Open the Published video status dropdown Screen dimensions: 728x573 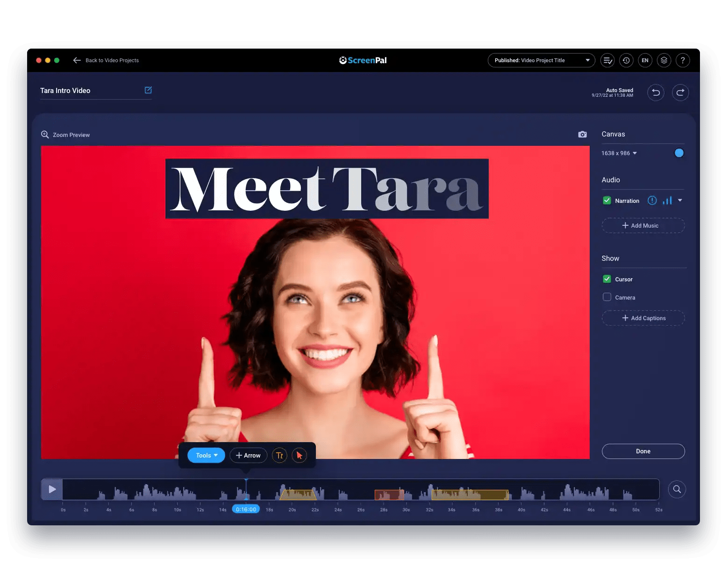(541, 60)
